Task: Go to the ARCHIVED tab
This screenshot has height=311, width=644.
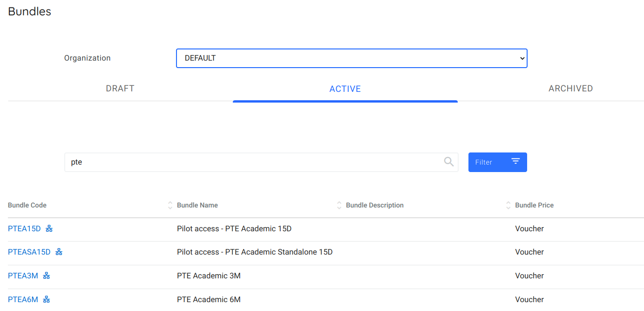Action: click(x=570, y=89)
